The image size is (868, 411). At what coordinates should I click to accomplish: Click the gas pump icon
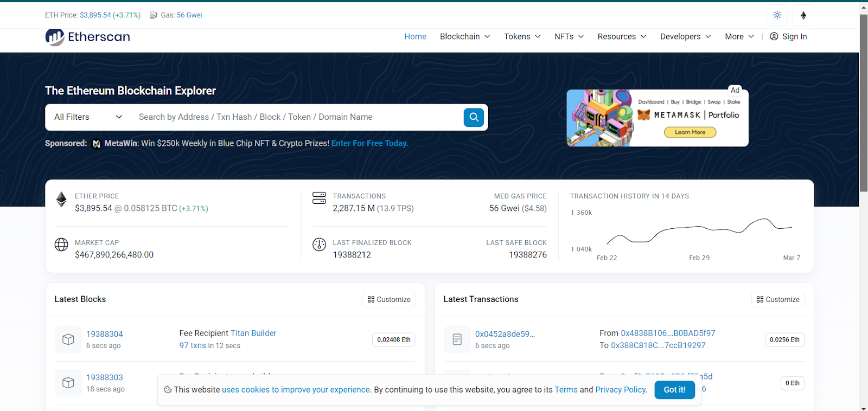click(154, 15)
